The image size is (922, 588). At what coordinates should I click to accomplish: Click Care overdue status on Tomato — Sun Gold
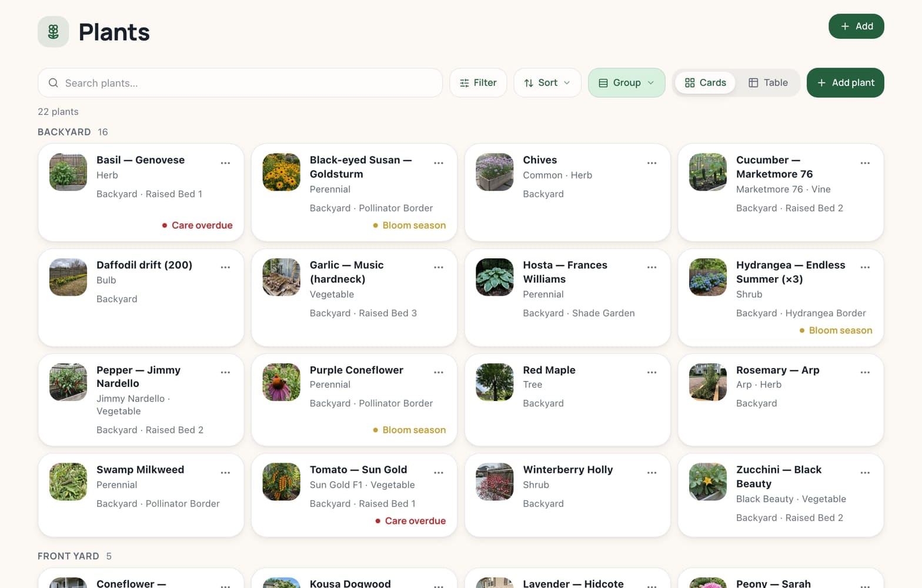410,521
